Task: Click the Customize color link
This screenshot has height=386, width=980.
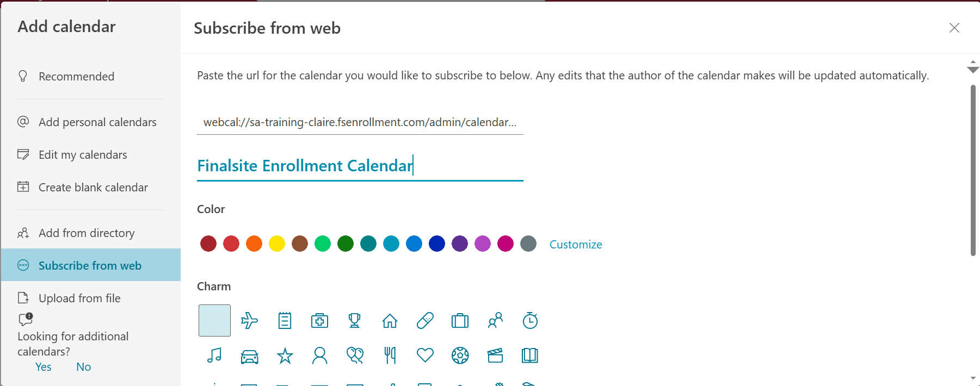Action: [x=576, y=245]
